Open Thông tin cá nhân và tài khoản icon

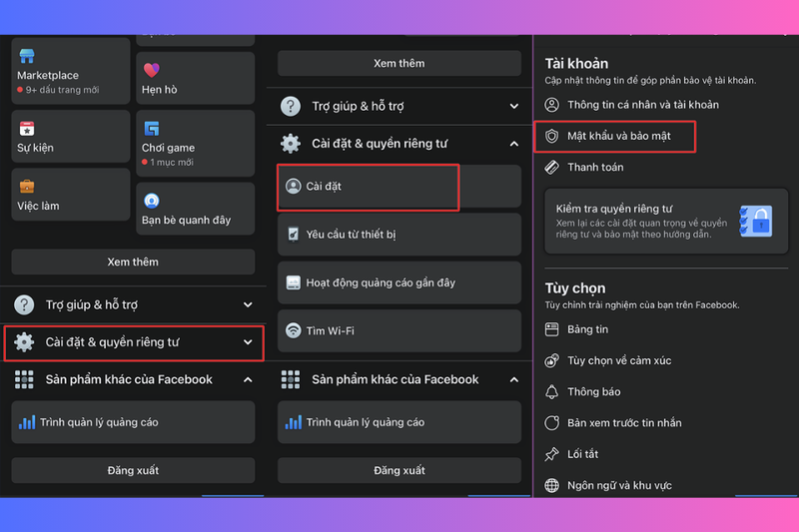click(x=552, y=105)
